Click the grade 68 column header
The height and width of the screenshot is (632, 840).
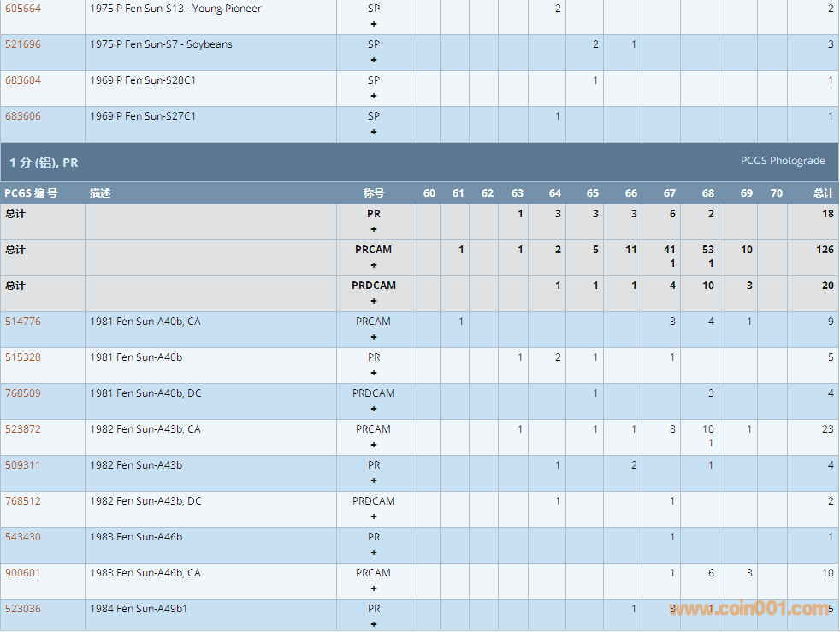[708, 193]
